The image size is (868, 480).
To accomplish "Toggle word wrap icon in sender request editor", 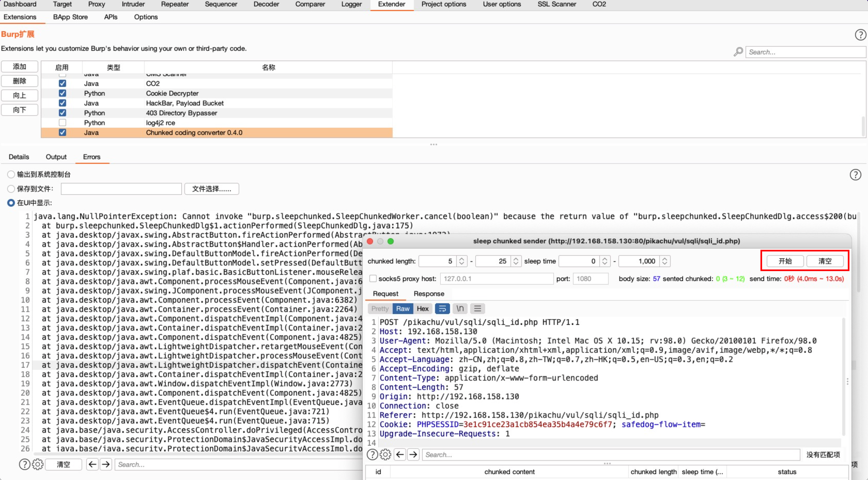I will coord(442,308).
